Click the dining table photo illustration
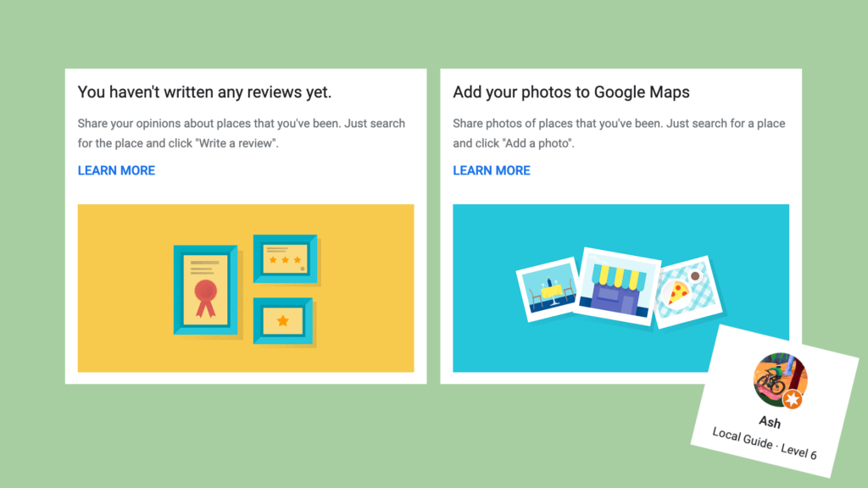The width and height of the screenshot is (868, 488). click(x=548, y=290)
